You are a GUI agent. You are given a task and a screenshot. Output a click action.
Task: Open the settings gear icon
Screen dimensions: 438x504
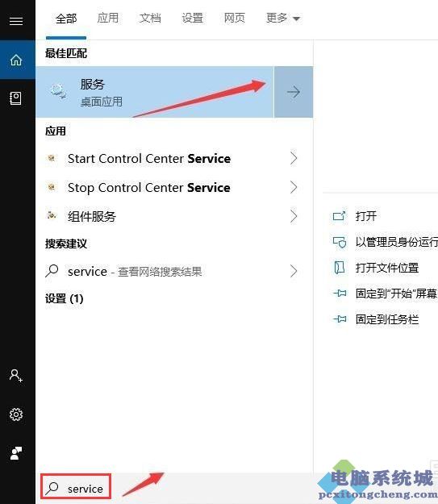(16, 414)
